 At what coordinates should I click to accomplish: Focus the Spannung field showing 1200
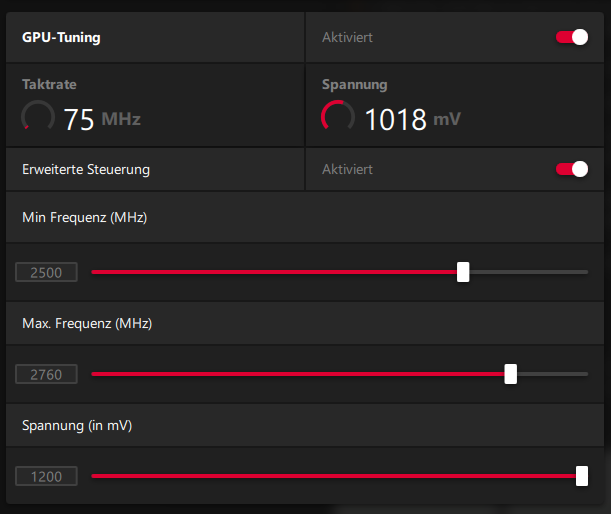pyautogui.click(x=47, y=476)
